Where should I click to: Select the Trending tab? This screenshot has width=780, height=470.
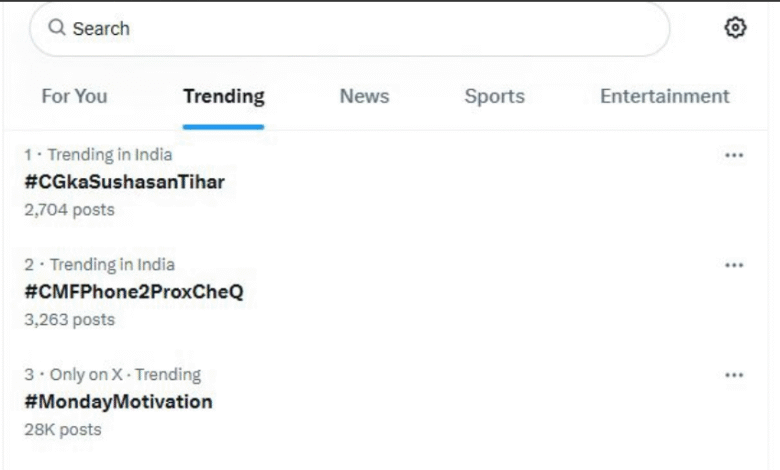tap(224, 97)
